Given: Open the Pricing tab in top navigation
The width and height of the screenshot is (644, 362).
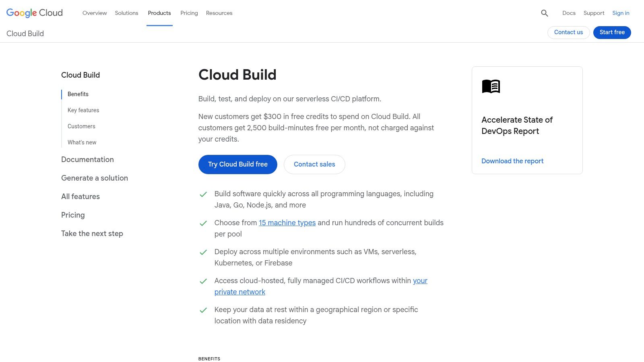Looking at the screenshot, I should coord(189,13).
